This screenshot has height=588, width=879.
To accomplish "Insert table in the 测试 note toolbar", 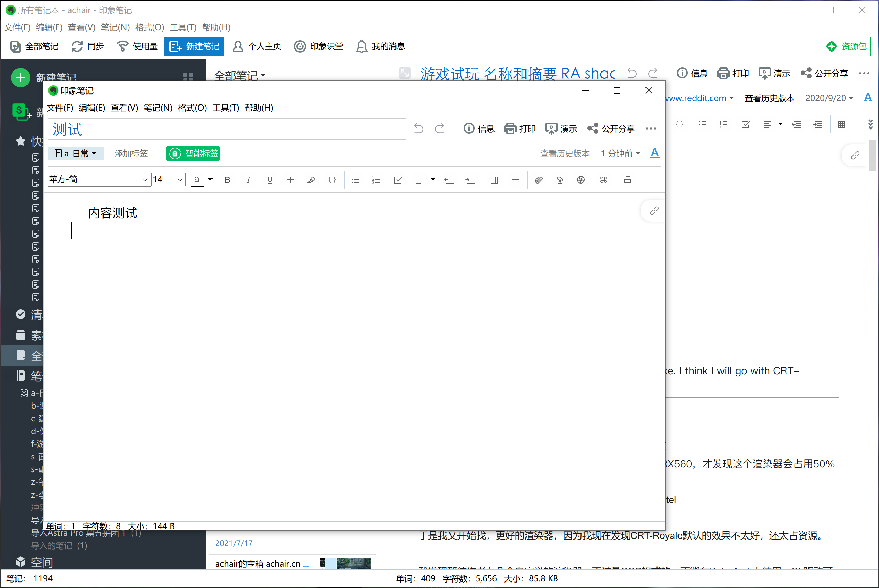I will [494, 180].
